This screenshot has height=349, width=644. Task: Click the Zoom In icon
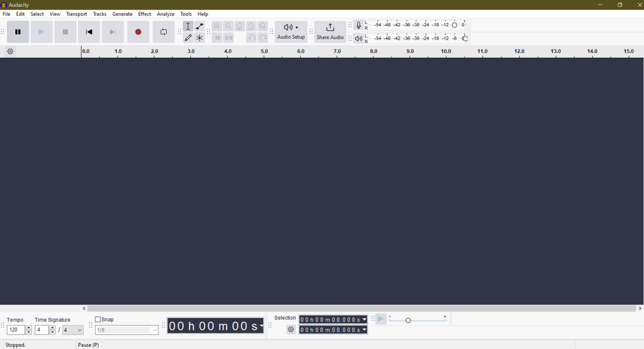point(217,26)
